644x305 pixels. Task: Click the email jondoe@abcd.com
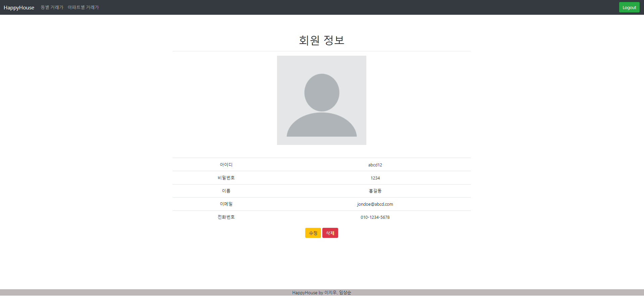(375, 204)
